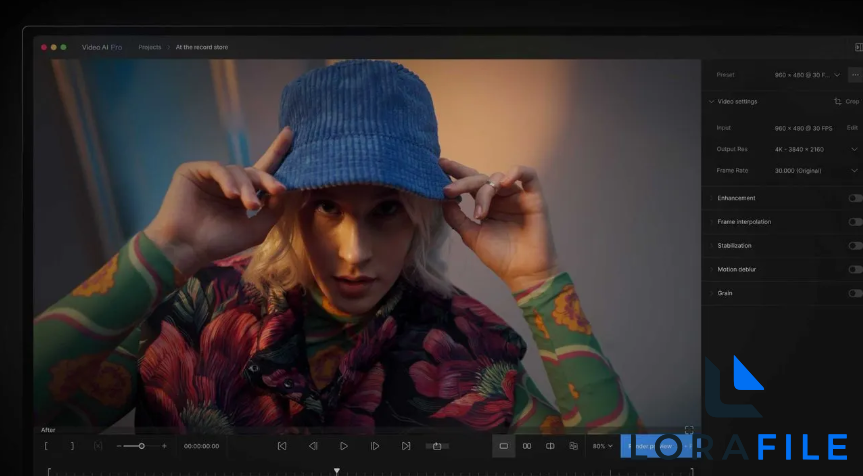Open the Preset dropdown
Viewport: 863px width, 476px height.
pos(807,75)
